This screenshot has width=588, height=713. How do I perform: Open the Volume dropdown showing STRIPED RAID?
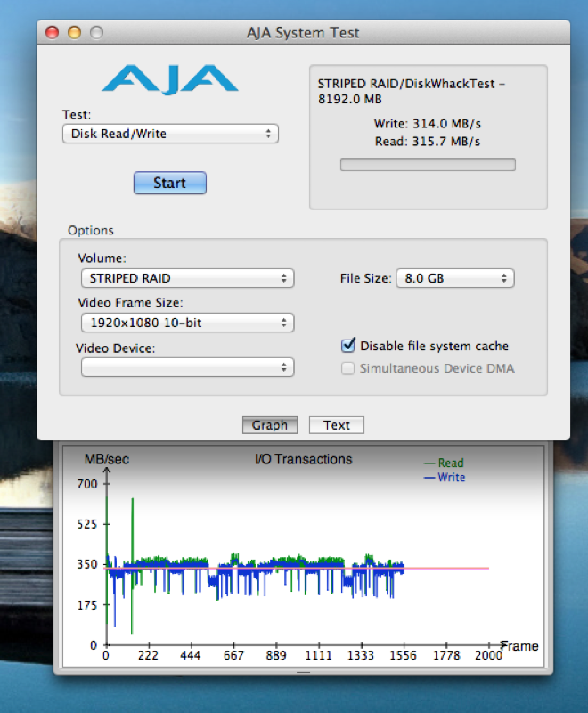(x=186, y=278)
